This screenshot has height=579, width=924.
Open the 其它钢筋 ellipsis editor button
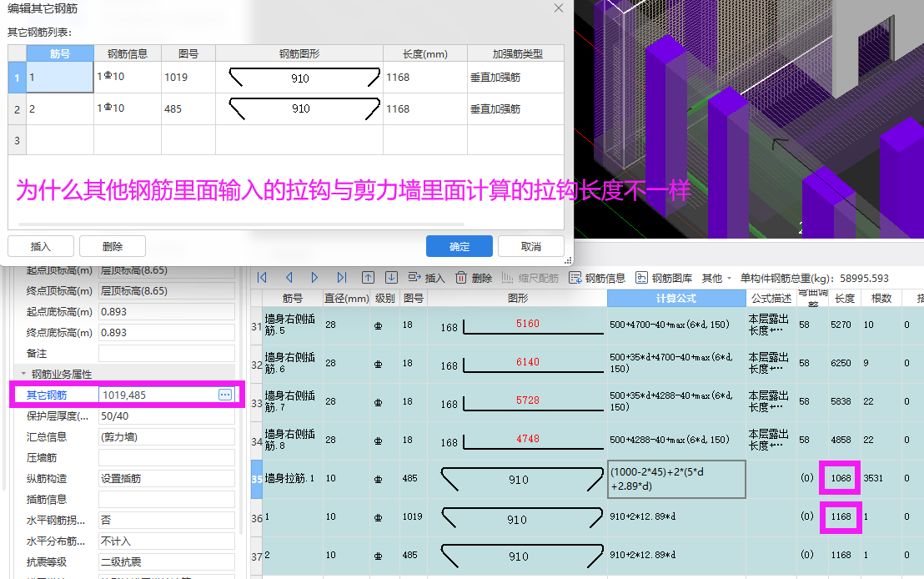pos(225,395)
